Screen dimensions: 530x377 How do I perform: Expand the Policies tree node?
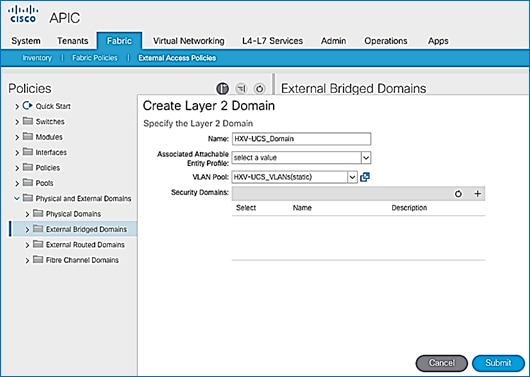[x=17, y=168]
